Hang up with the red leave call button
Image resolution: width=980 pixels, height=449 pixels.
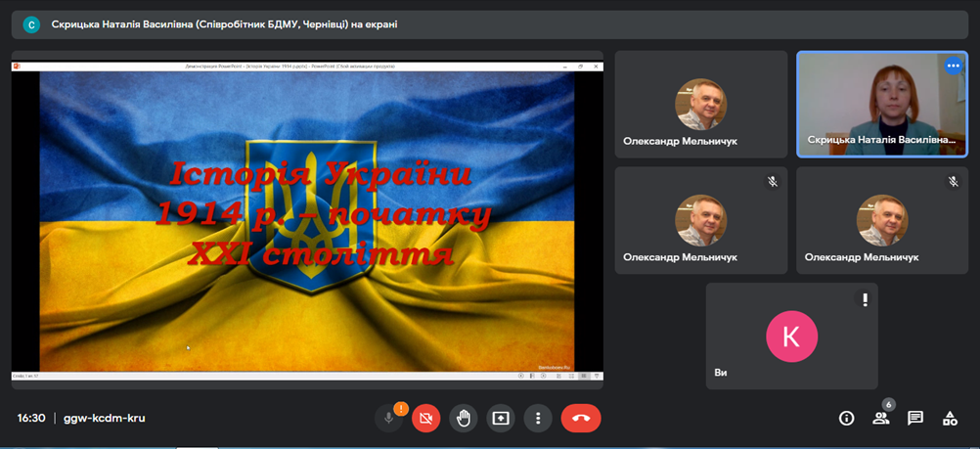click(x=581, y=419)
